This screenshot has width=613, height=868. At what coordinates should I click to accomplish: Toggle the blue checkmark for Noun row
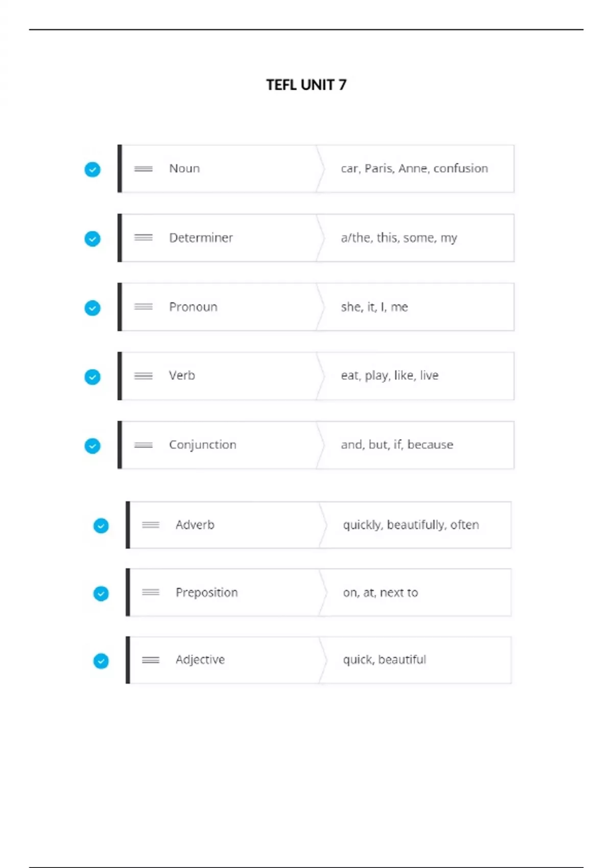pos(92,170)
